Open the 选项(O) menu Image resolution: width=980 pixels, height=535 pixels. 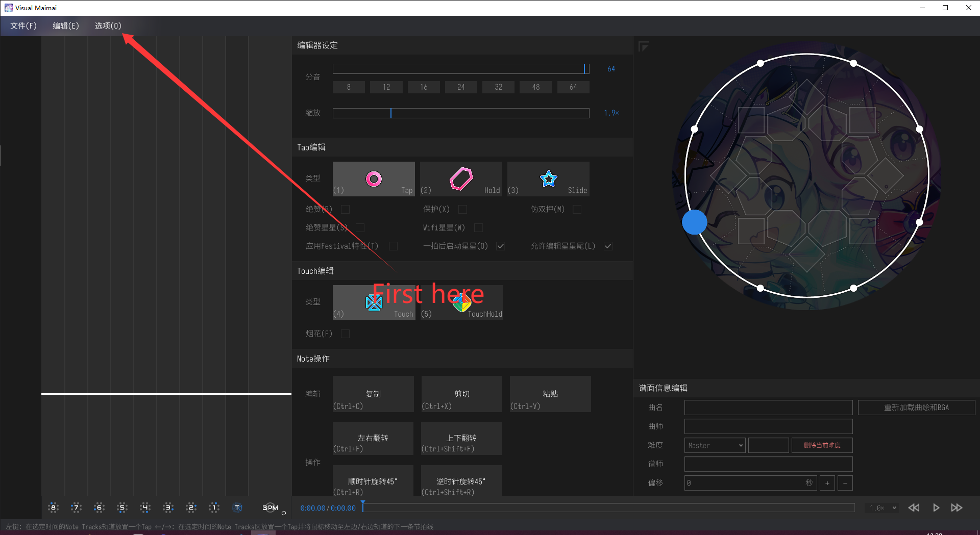(x=108, y=26)
